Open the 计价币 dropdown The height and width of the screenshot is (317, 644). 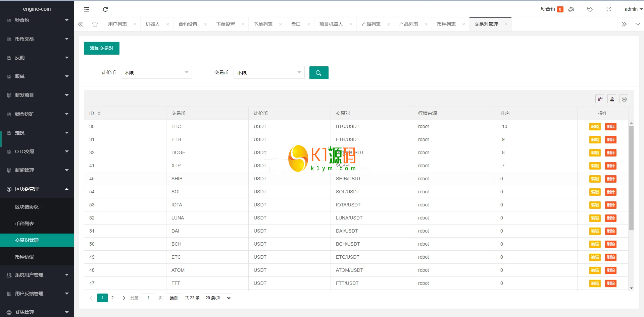pyautogui.click(x=156, y=73)
